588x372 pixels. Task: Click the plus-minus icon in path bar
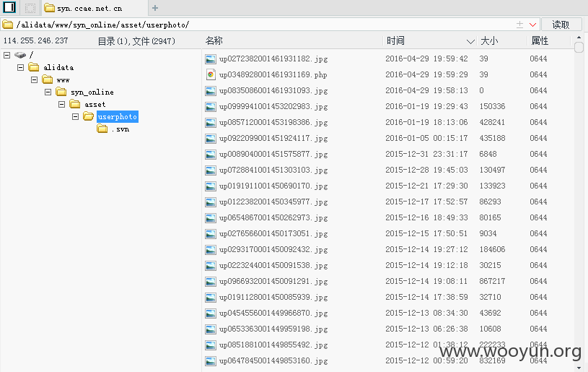point(519,25)
